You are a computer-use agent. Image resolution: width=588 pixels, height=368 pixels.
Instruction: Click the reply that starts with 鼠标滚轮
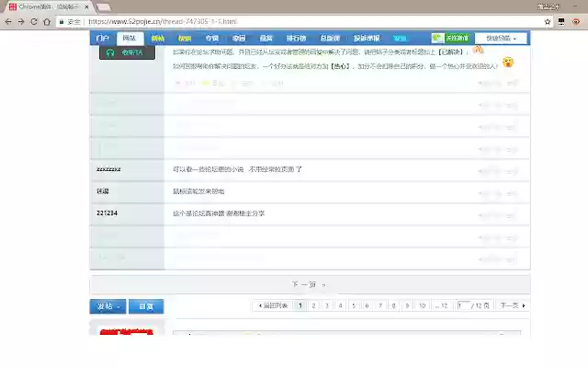198,191
